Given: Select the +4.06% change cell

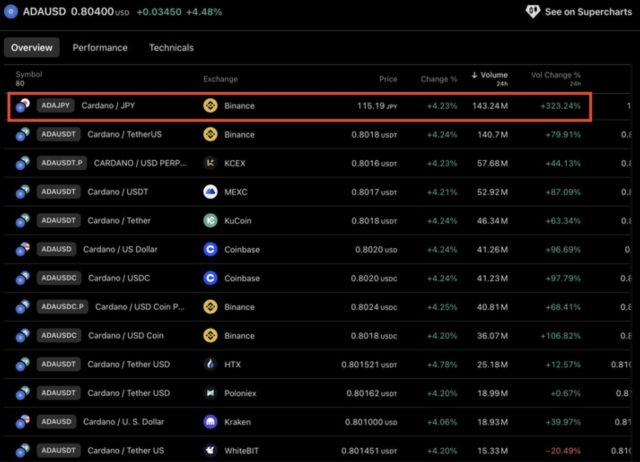Looking at the screenshot, I should click(442, 422).
